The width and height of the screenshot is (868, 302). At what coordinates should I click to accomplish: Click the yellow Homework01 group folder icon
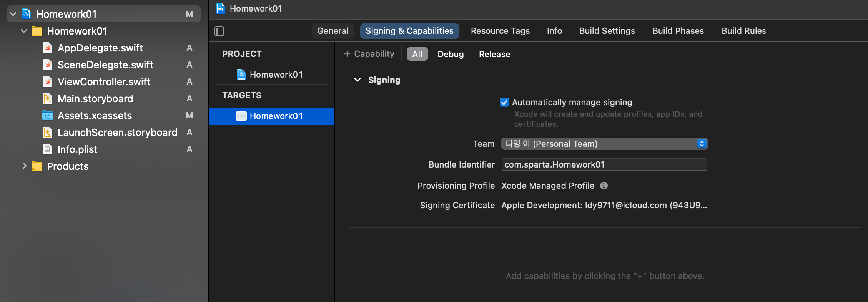[x=37, y=31]
